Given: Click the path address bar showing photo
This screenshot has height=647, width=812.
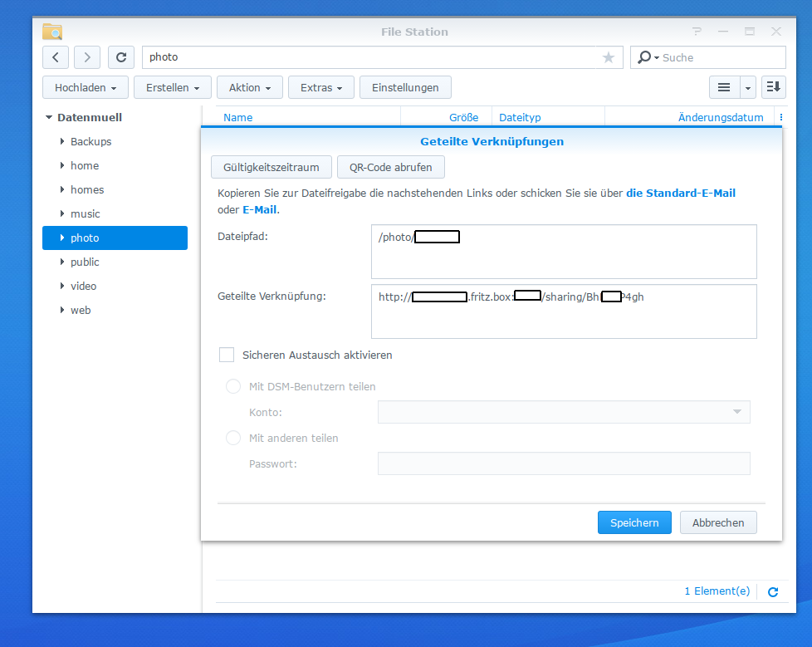Looking at the screenshot, I should coord(383,57).
